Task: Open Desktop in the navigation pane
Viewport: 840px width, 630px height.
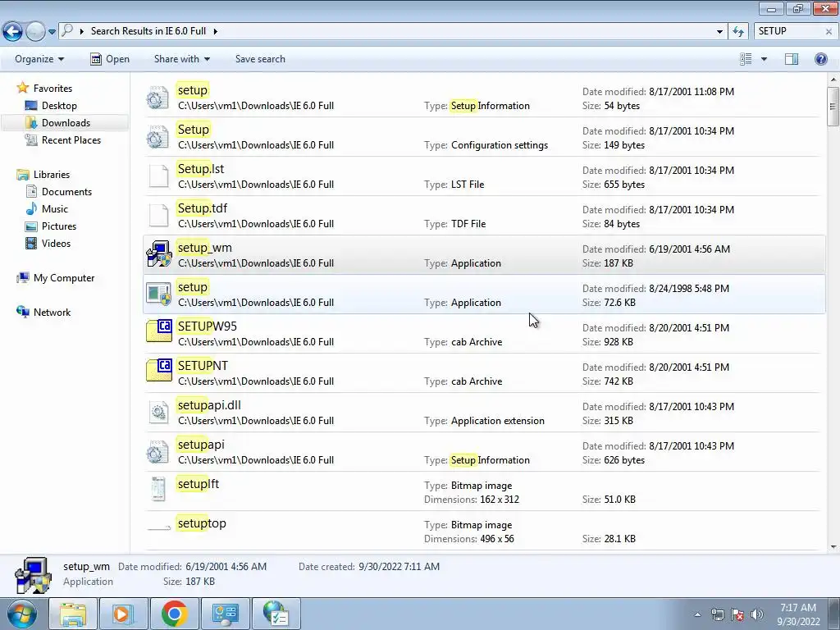Action: (59, 106)
